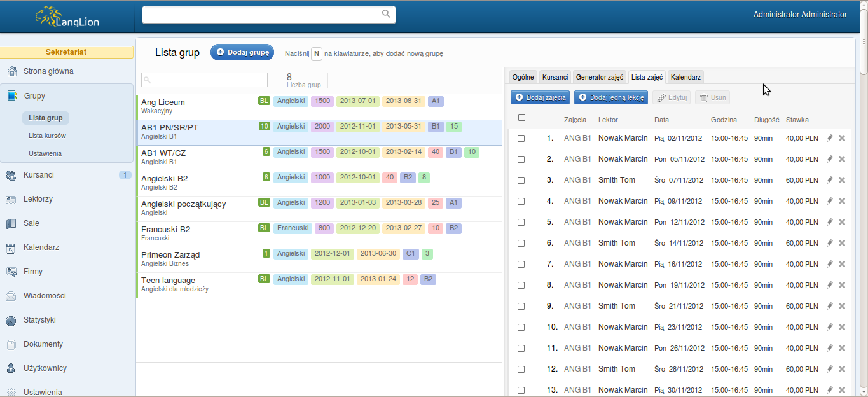This screenshot has width=868, height=397.
Task: Click the Wiadomości envelope icon
Action: [x=11, y=296]
